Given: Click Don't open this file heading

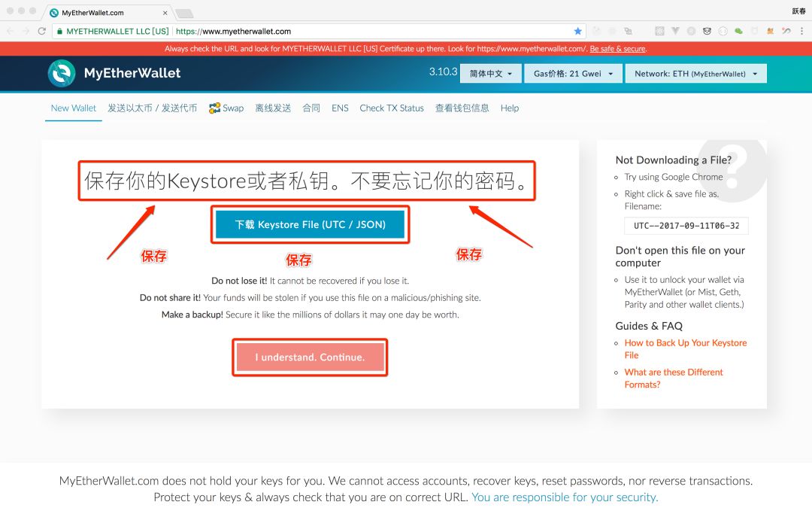Looking at the screenshot, I should 680,257.
